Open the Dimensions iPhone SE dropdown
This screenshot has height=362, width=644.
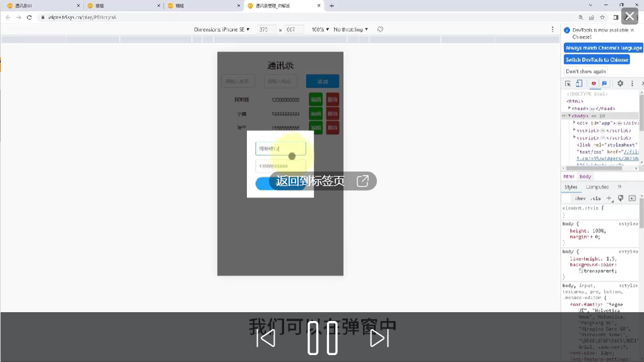(x=222, y=30)
